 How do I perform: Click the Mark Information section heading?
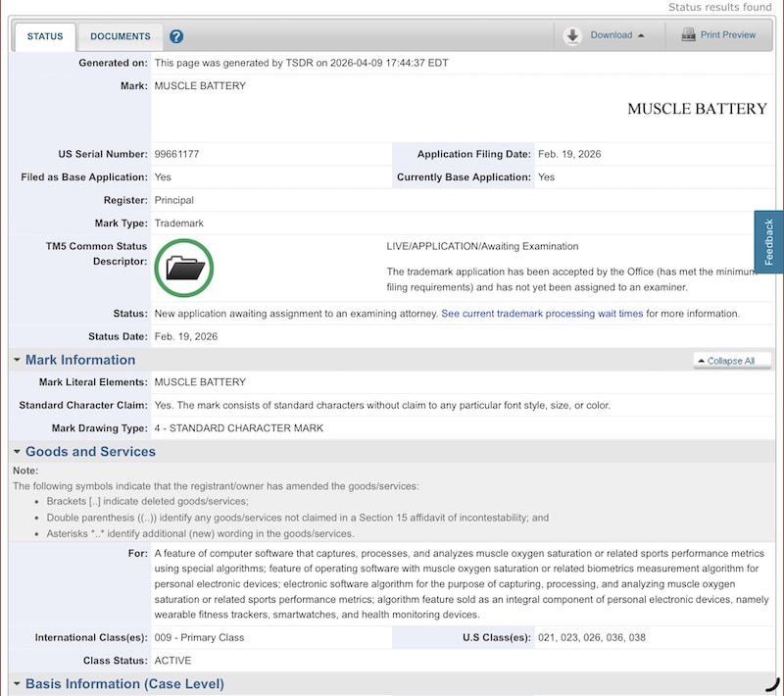(x=80, y=360)
